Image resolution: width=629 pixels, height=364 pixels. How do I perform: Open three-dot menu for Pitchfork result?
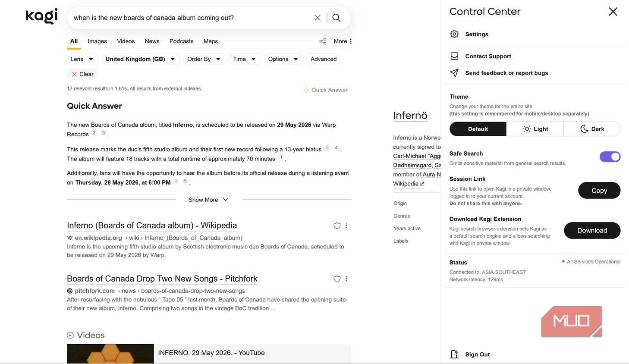pyautogui.click(x=346, y=279)
